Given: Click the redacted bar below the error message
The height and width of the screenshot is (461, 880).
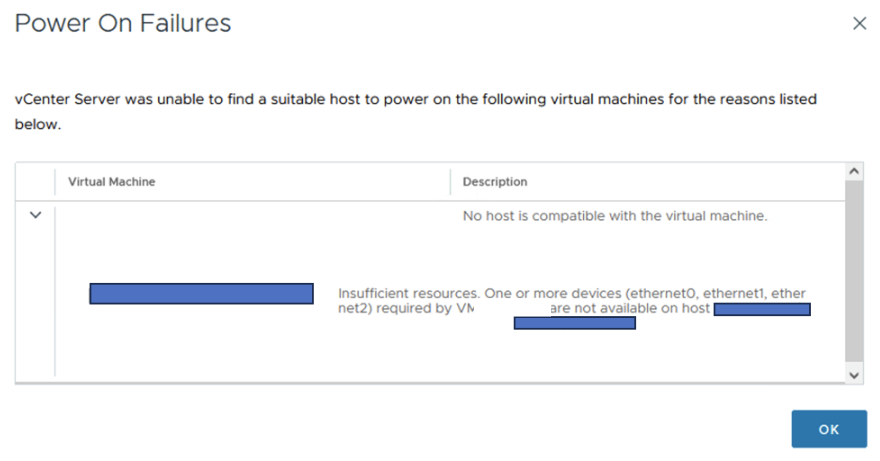Looking at the screenshot, I should pos(574,323).
